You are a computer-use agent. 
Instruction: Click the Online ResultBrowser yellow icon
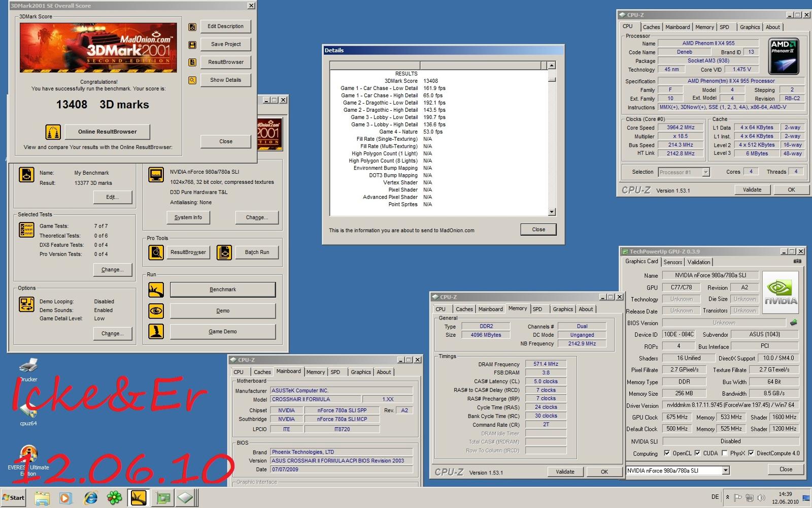(53, 132)
